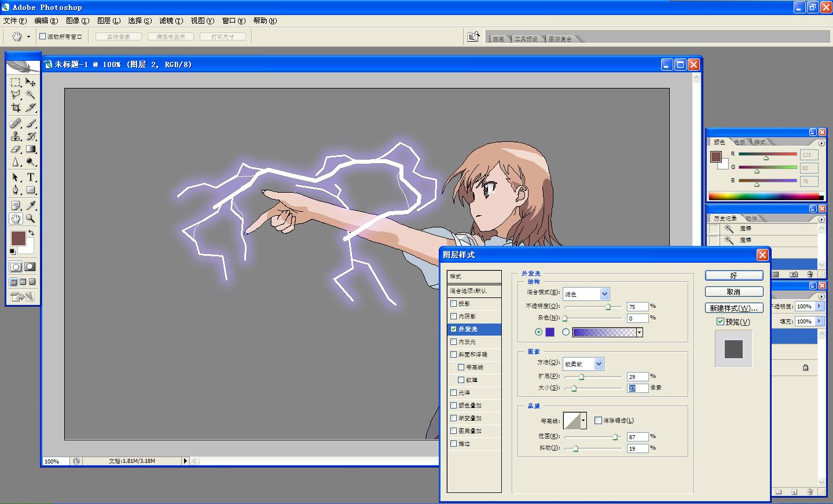Select the Magic Wand tool

click(x=31, y=95)
